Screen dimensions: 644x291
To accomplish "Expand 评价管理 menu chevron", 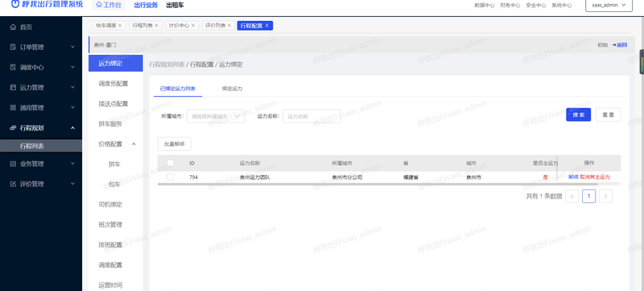I will (72, 184).
